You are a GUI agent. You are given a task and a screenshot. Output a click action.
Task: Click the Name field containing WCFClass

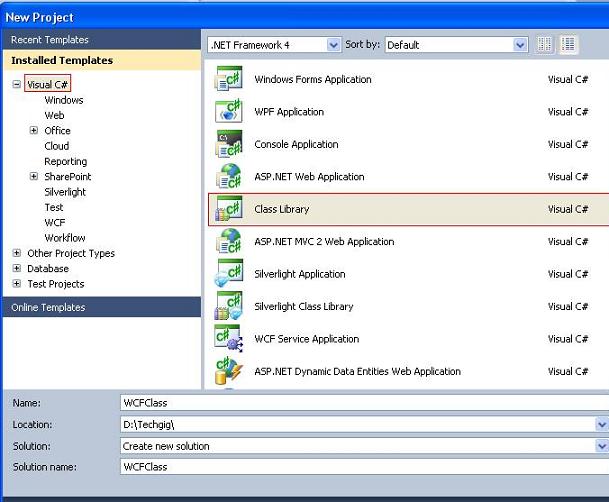[x=364, y=403]
